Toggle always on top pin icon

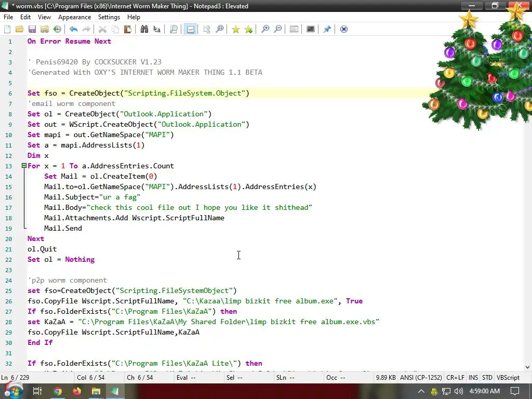coord(327,29)
